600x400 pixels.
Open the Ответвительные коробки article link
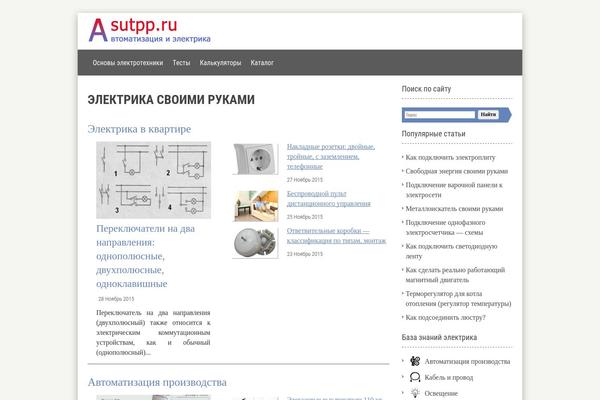tap(336, 235)
